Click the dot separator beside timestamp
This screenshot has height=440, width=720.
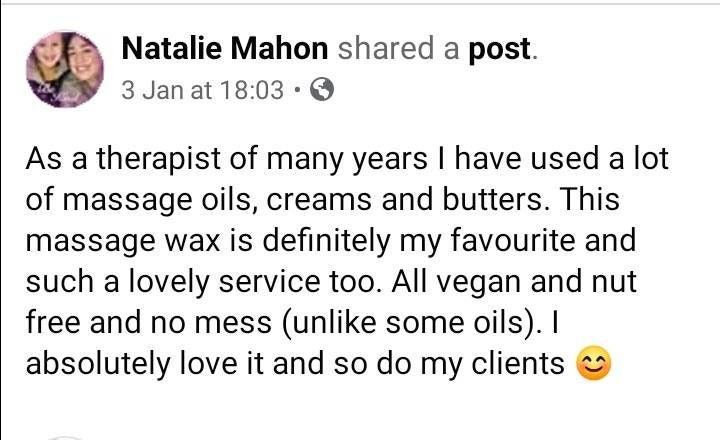(x=297, y=90)
